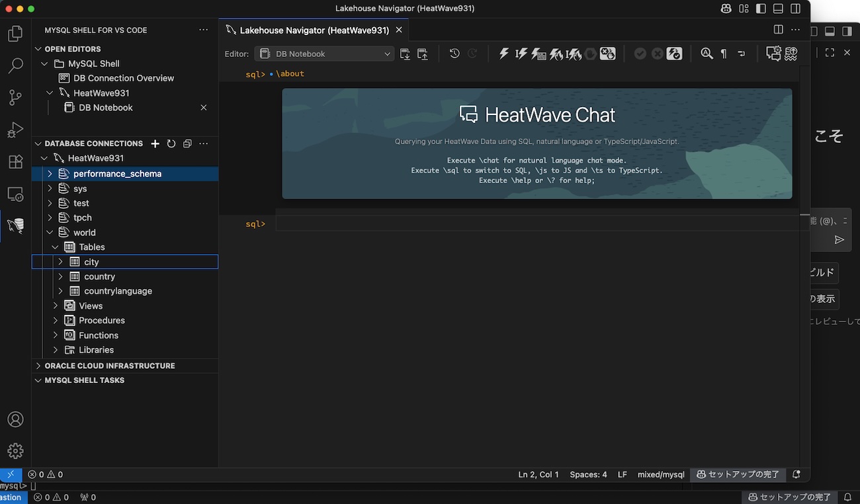Open the notifications bell in the front status bar
The height and width of the screenshot is (504, 860).
[x=796, y=474]
